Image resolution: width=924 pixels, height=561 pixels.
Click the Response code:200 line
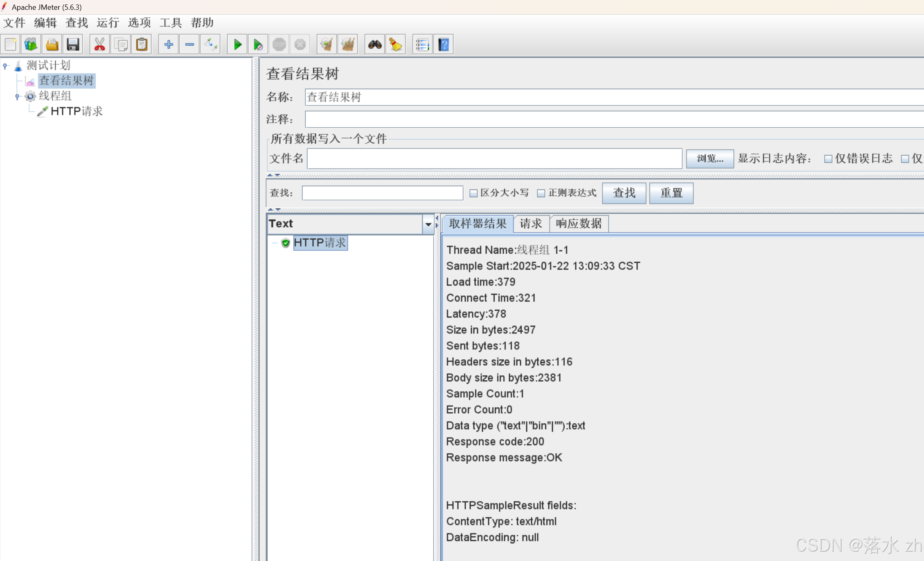coord(495,442)
